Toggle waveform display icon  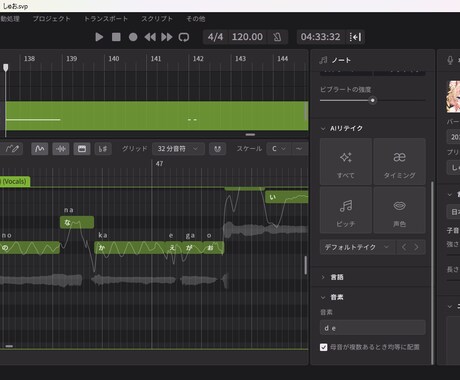click(x=61, y=149)
